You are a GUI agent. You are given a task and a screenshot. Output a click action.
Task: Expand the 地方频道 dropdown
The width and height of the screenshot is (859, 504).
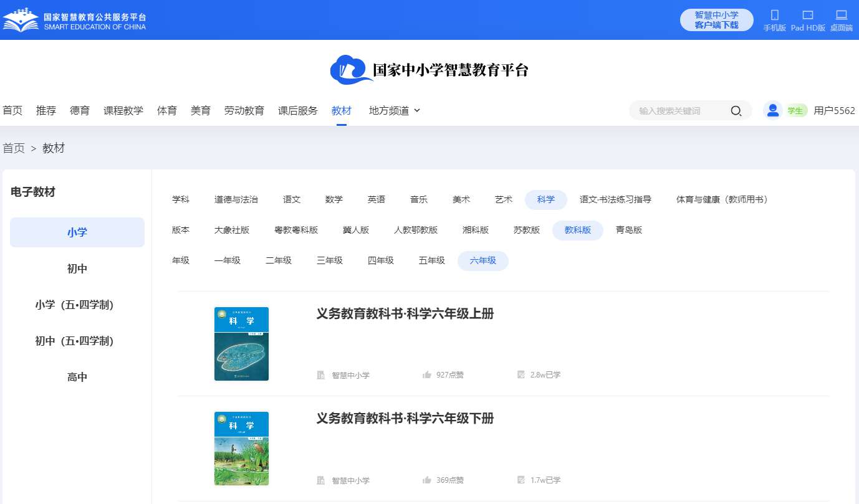pyautogui.click(x=395, y=110)
